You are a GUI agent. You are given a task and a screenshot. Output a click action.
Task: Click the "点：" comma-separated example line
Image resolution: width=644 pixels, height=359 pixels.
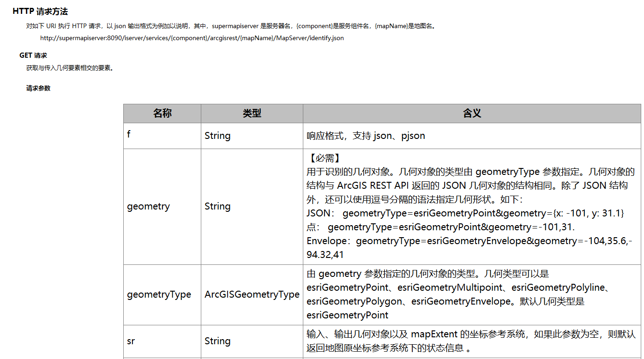tap(440, 227)
